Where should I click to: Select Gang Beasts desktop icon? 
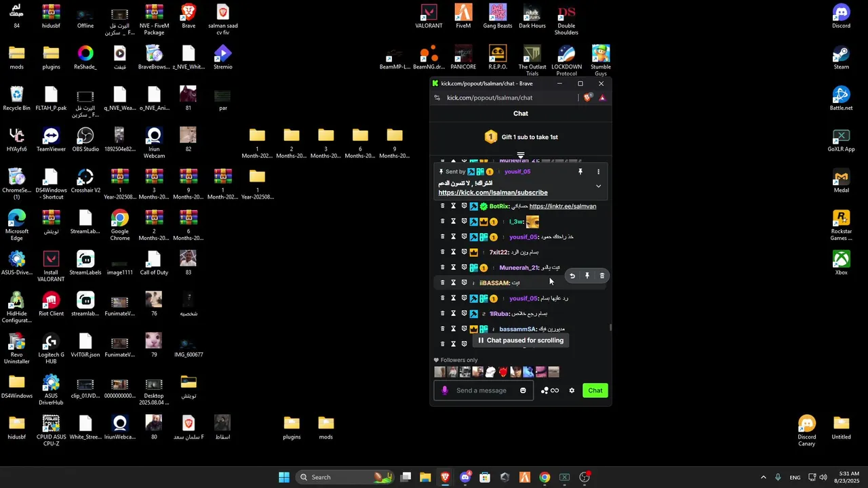(498, 17)
